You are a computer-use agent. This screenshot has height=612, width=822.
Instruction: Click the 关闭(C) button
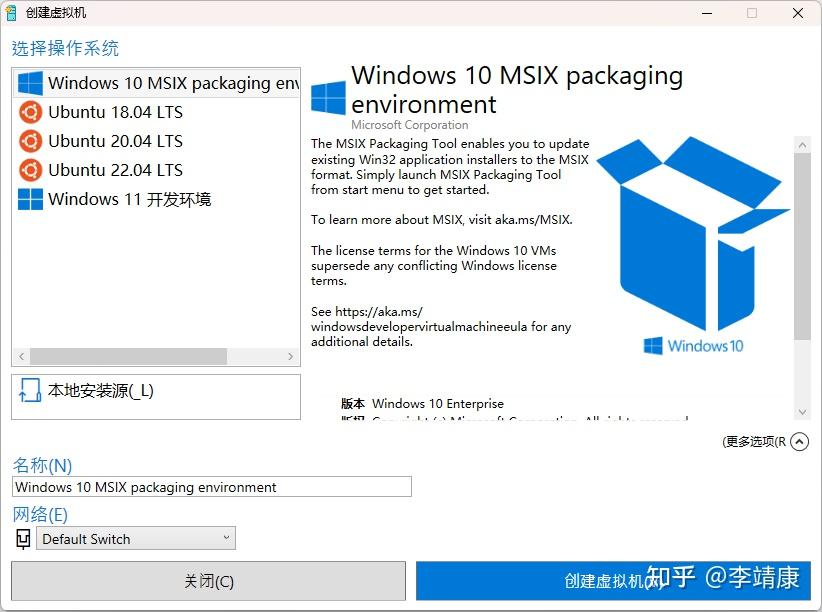point(209,581)
